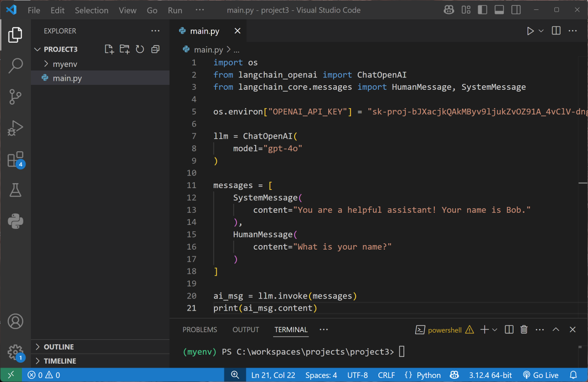The height and width of the screenshot is (382, 588).
Task: Open the Run menu
Action: (x=175, y=10)
